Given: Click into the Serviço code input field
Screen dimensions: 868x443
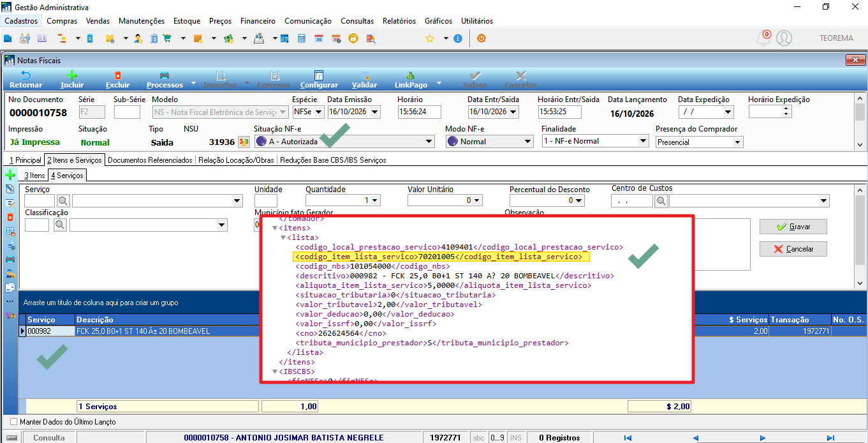Looking at the screenshot, I should click(40, 201).
